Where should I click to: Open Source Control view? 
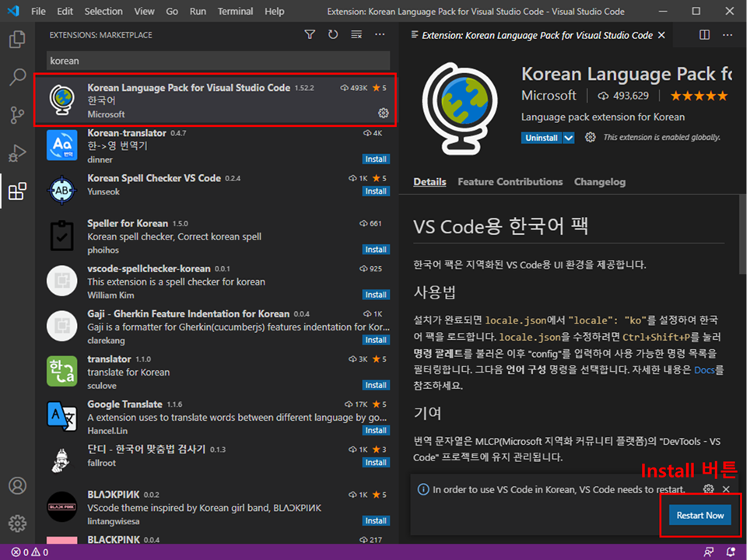17,115
